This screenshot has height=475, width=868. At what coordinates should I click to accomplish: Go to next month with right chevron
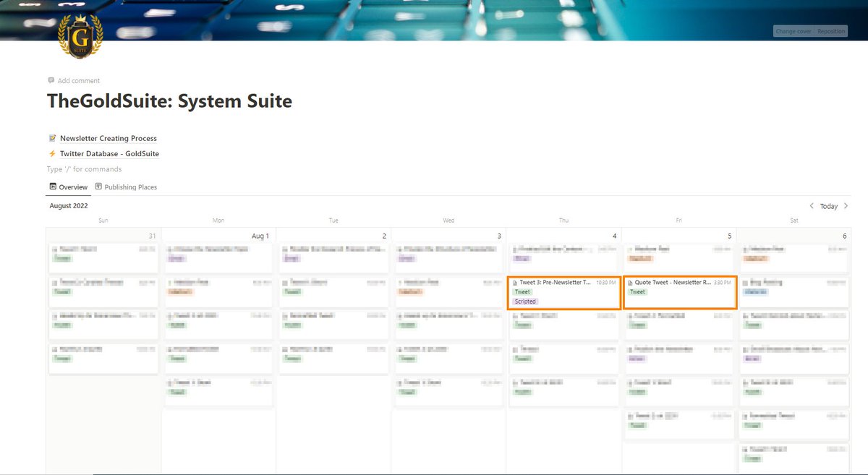[x=846, y=206]
